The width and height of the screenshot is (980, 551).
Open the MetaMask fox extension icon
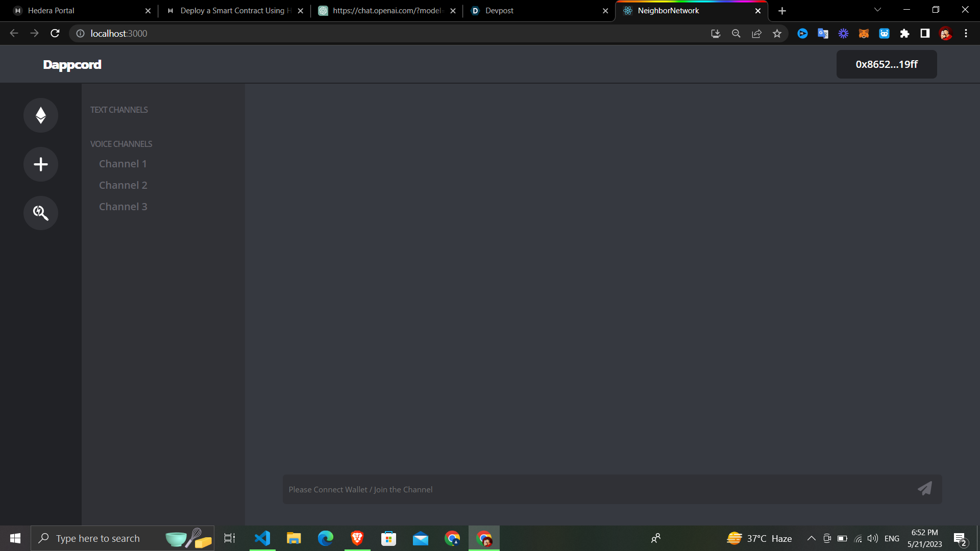(x=864, y=34)
